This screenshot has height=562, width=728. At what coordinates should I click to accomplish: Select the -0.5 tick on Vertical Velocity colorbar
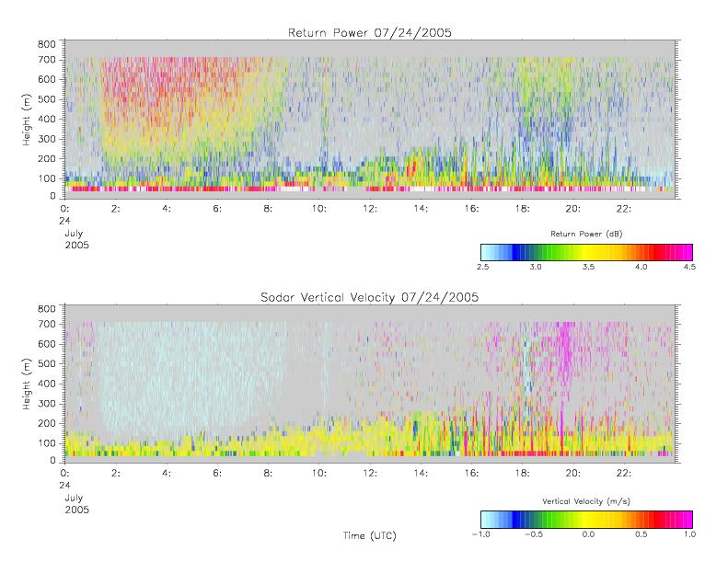coord(534,534)
